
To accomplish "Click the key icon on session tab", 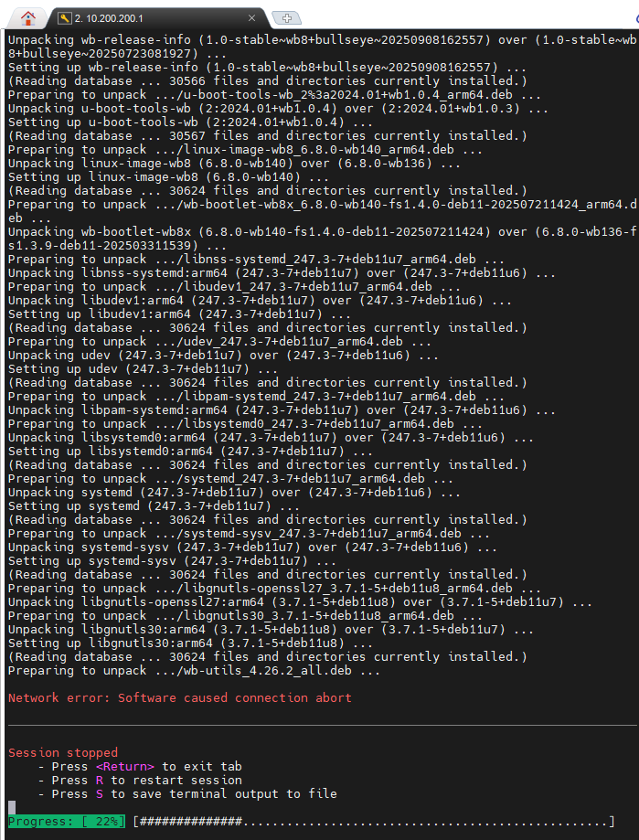I will (x=64, y=17).
